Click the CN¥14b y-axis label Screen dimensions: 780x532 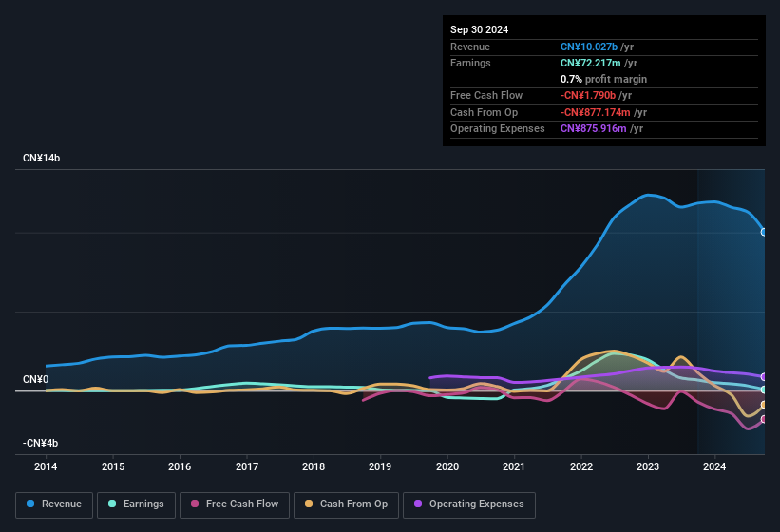(x=41, y=158)
